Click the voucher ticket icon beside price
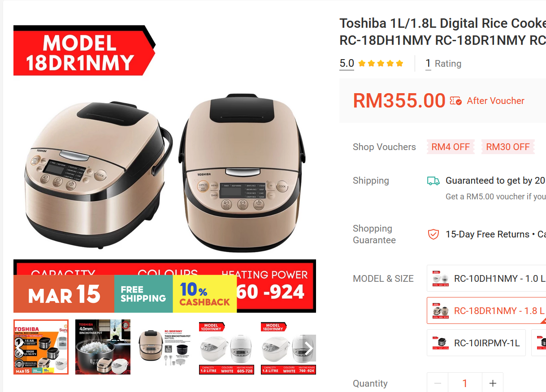 456,101
